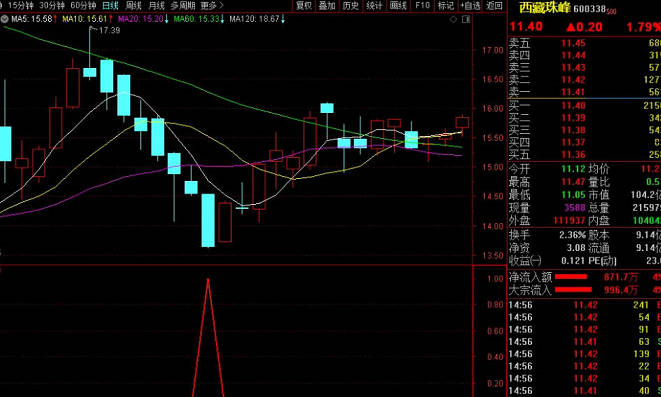Switch to the 15分钟 period tab
Viewport: 661px width, 397px height.
(21, 5)
